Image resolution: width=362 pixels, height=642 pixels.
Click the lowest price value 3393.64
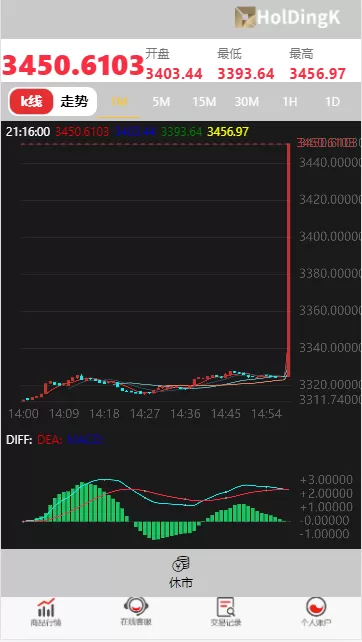tap(246, 74)
